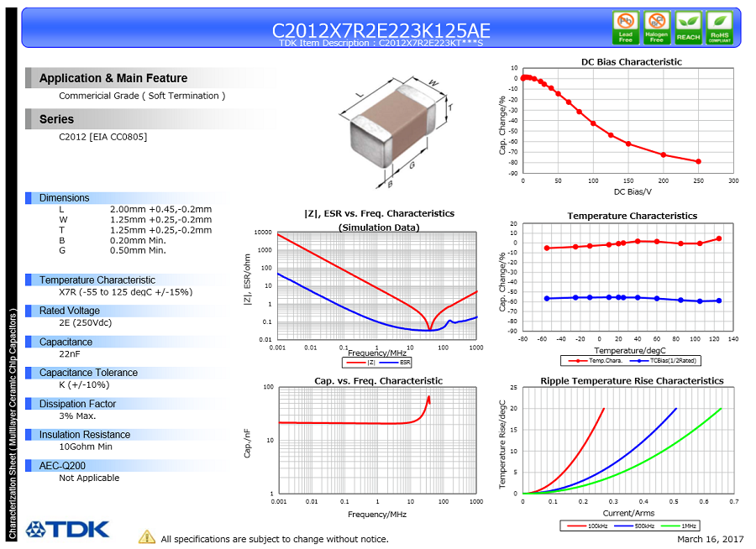The height and width of the screenshot is (549, 756).
Task: Click the Application & Main Feature heading
Action: pyautogui.click(x=113, y=78)
